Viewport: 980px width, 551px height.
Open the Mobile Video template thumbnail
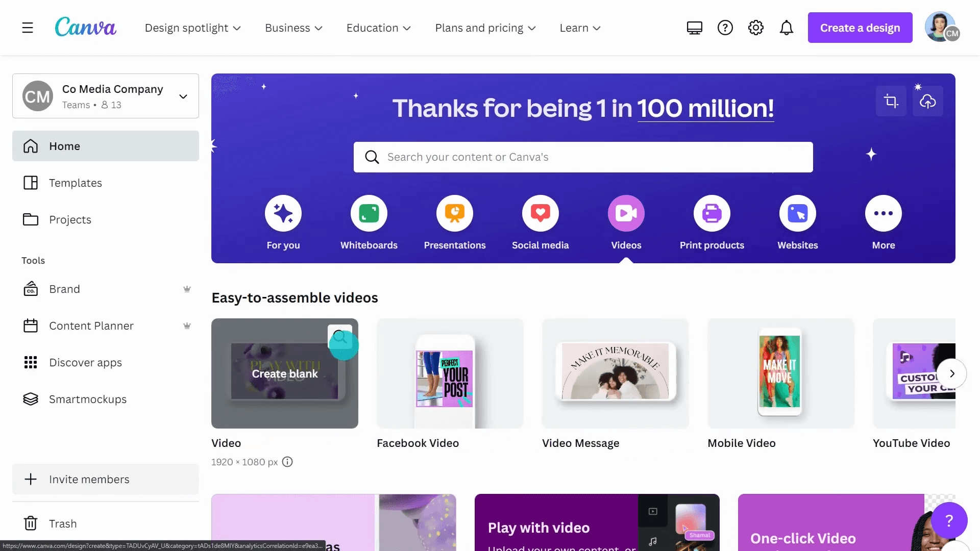tap(781, 373)
